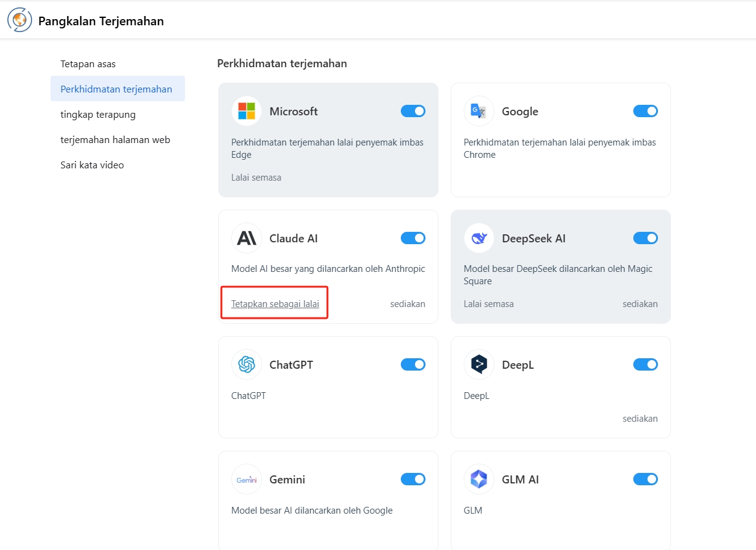Click the Pangkalan Terjemahan globe logo

(20, 20)
